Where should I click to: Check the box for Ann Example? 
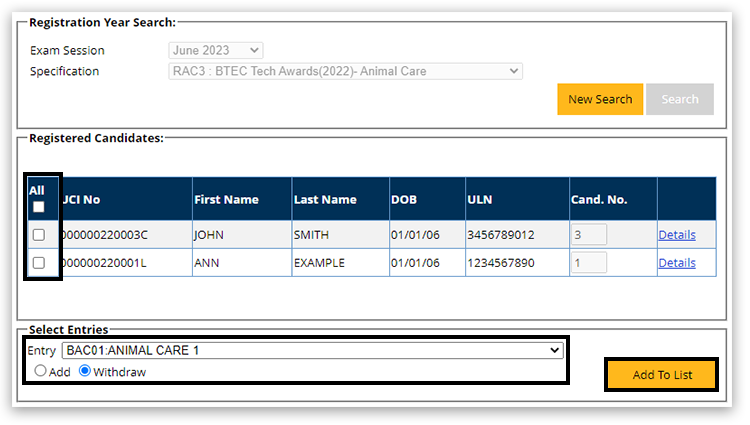point(39,263)
